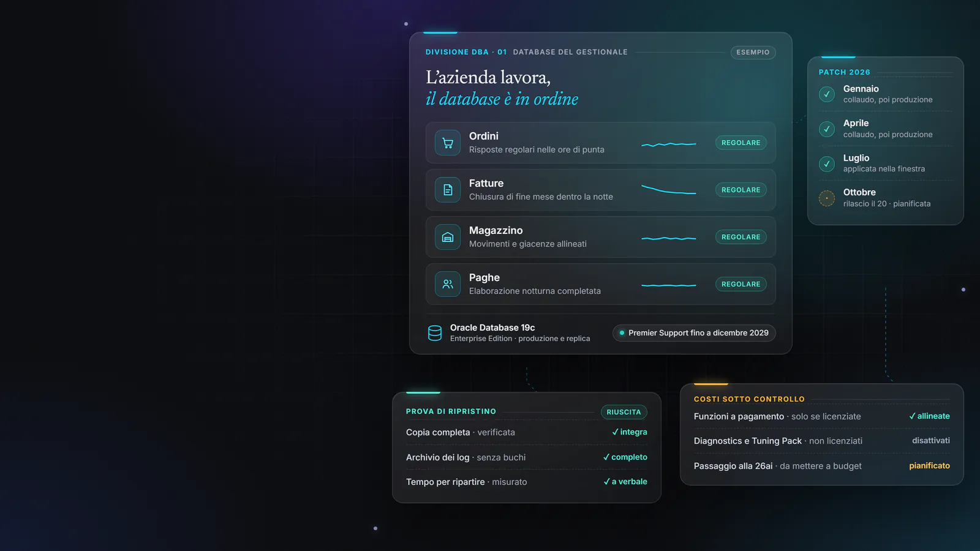Image resolution: width=980 pixels, height=551 pixels.
Task: Open Premier Support fino a dicembre 2029 pill
Action: (x=694, y=333)
